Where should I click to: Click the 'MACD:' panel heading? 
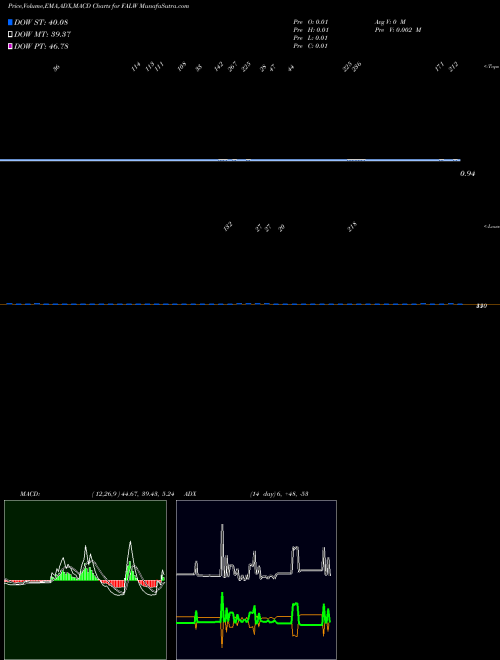pyautogui.click(x=30, y=494)
